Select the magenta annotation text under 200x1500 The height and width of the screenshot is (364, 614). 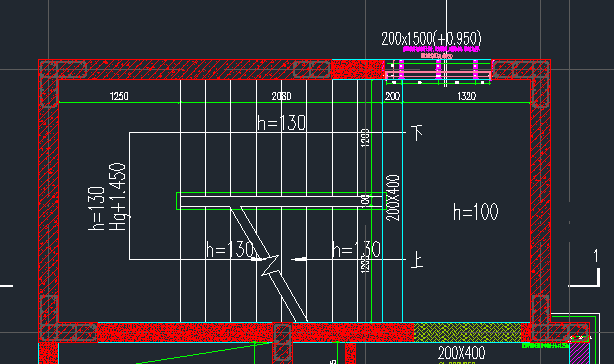(x=441, y=49)
